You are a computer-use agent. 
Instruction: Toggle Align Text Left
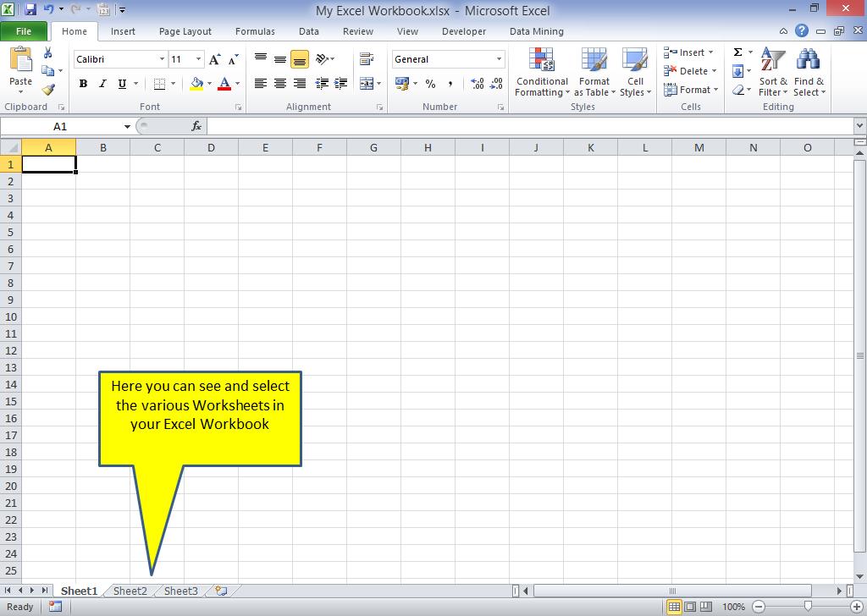pos(261,84)
